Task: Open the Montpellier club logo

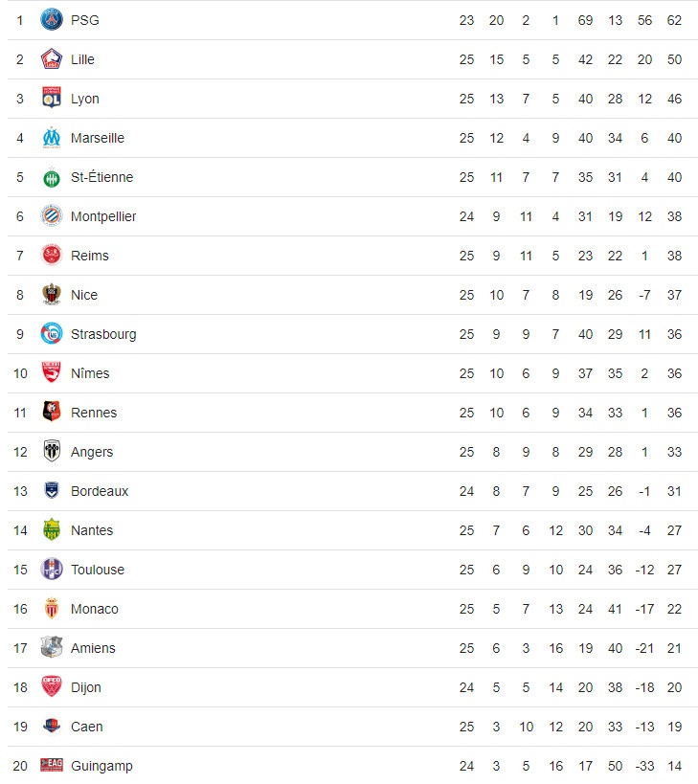Action: (x=52, y=216)
